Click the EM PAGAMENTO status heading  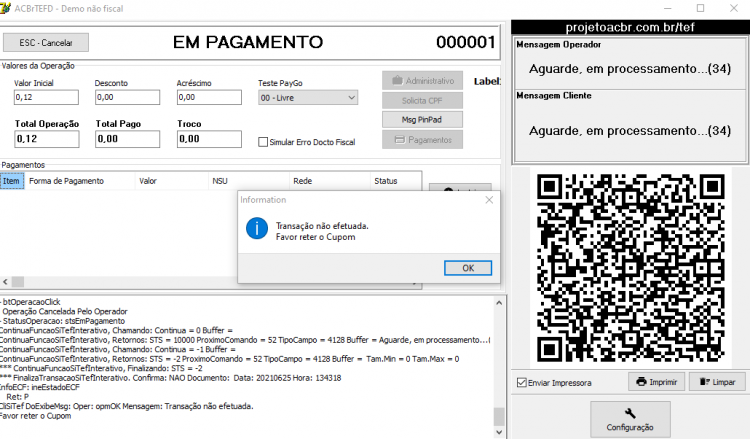pos(248,43)
